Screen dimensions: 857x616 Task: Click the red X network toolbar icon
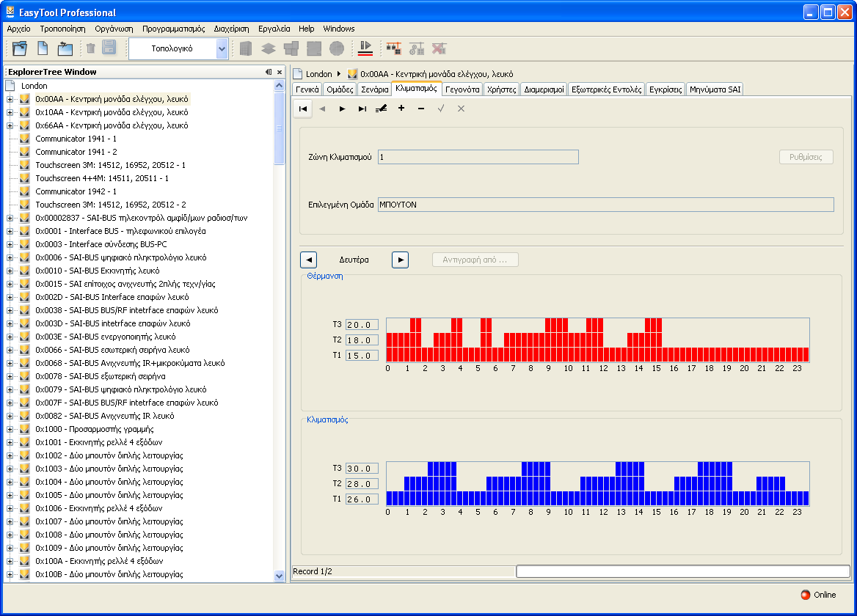tap(439, 48)
